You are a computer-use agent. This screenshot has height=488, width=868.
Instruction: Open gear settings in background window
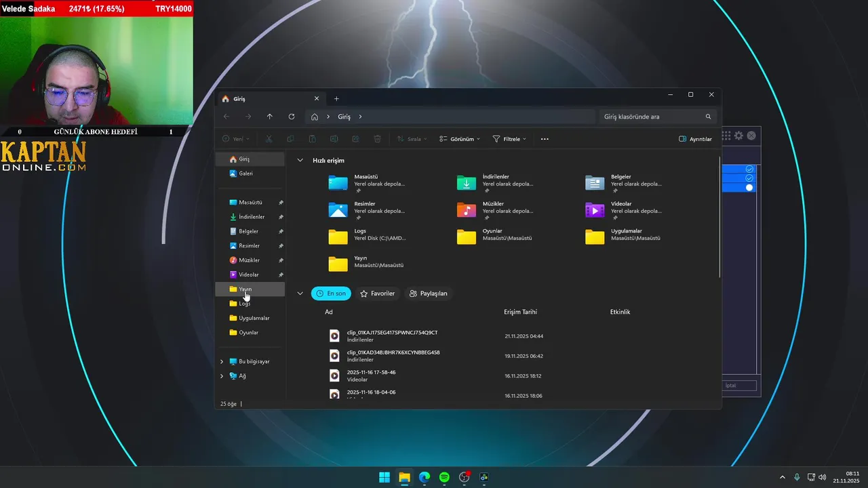pos(738,136)
